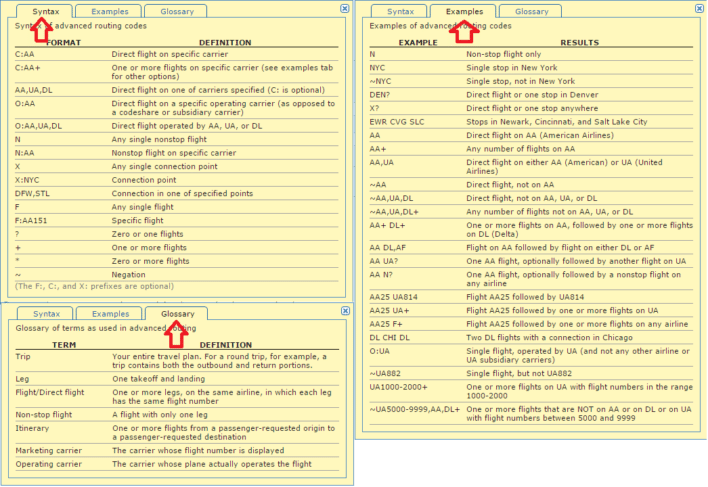Screen dimensions: 708x487
Task: Click 'Any single connection point' definition
Action: point(164,167)
